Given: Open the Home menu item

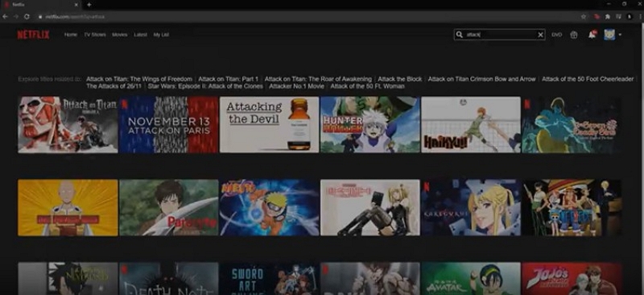Looking at the screenshot, I should point(71,35).
